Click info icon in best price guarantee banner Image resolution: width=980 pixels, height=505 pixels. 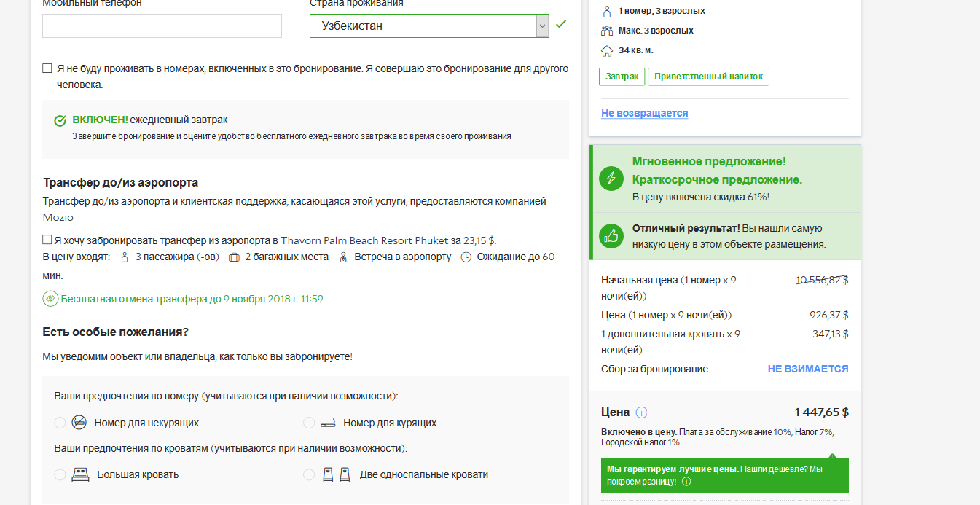[686, 482]
